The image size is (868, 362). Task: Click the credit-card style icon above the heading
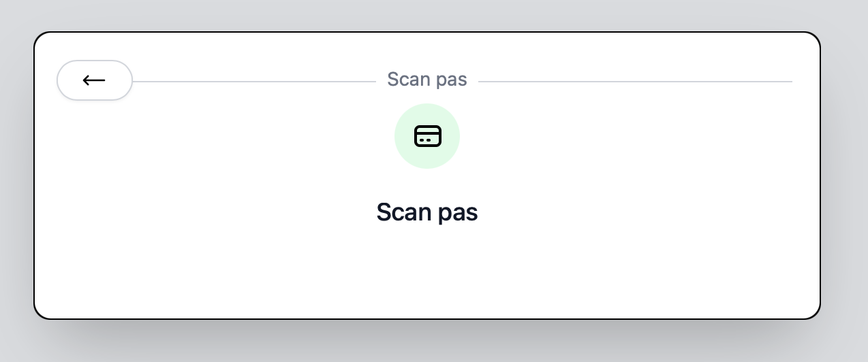pos(427,136)
